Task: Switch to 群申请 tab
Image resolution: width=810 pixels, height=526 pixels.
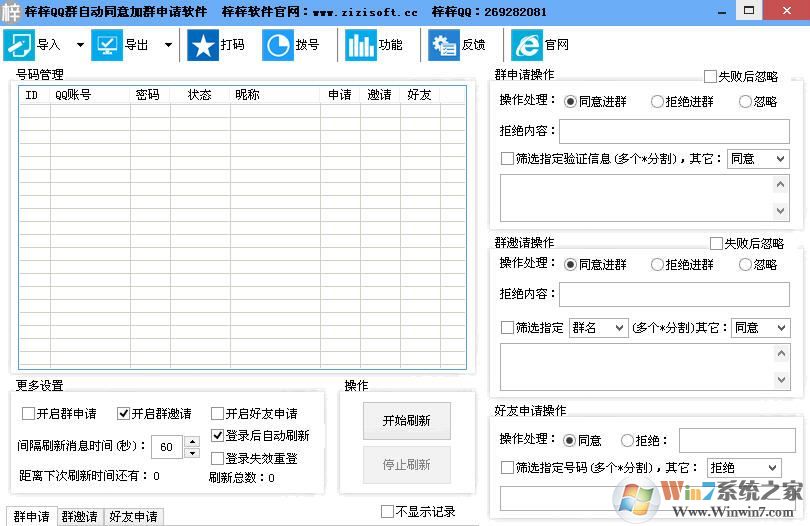Action: 32,517
